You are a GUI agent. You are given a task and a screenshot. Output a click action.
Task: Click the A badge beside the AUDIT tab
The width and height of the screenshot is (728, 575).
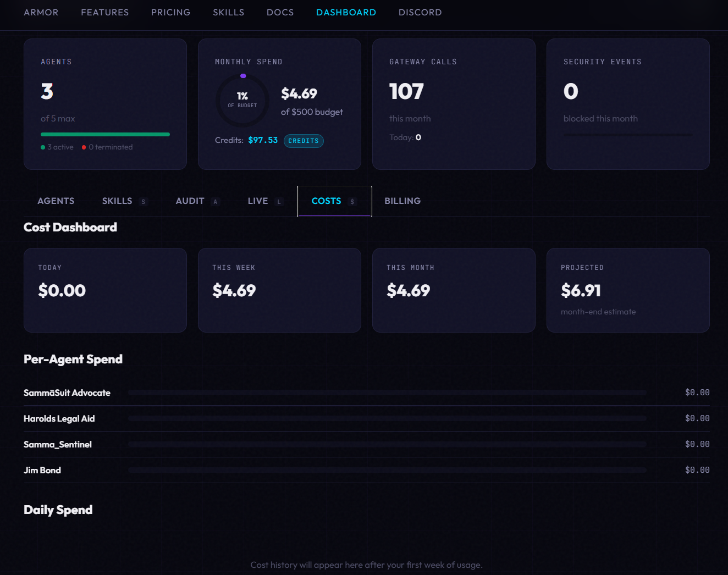pyautogui.click(x=216, y=202)
